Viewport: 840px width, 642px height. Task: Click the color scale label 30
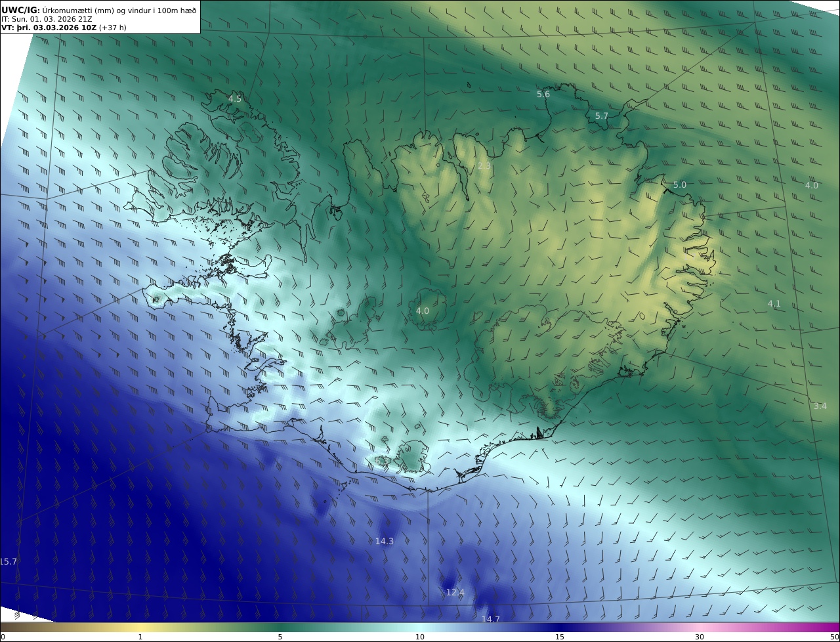tap(700, 637)
